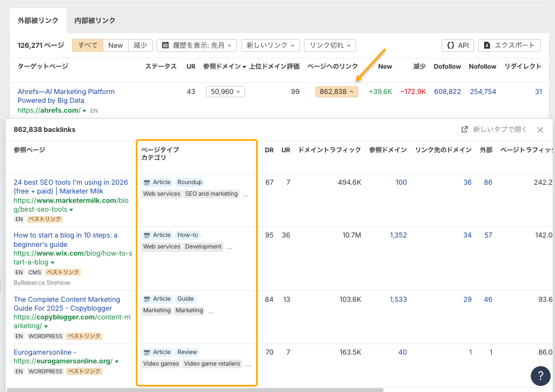The height and width of the screenshot is (392, 555).
Task: Select the New filter toggle
Action: (115, 45)
